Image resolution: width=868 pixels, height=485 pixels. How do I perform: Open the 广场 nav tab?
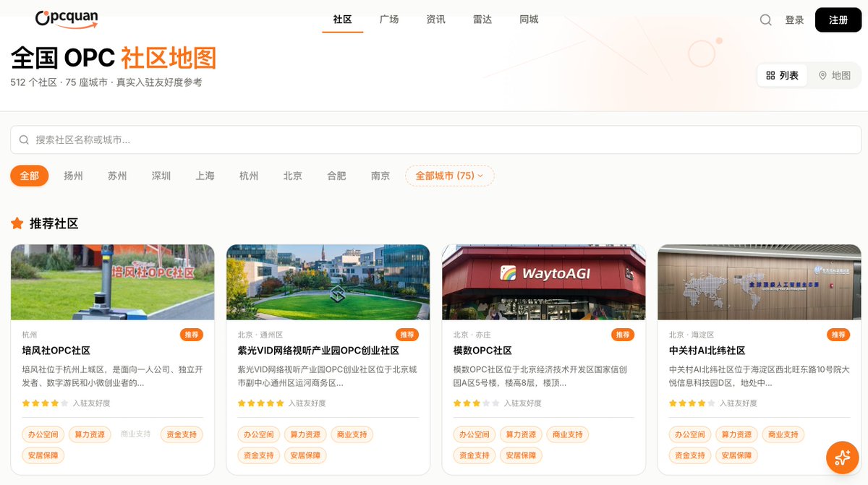389,20
